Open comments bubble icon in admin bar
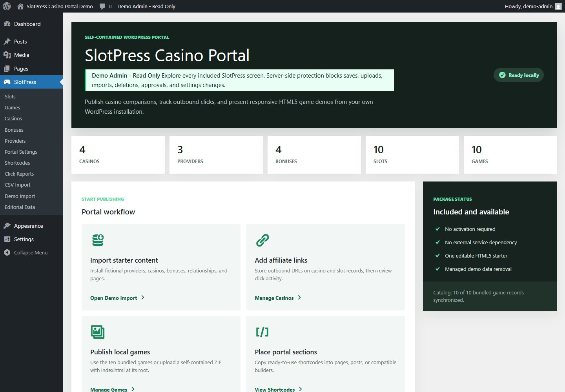The width and height of the screenshot is (565, 392). pos(102,7)
